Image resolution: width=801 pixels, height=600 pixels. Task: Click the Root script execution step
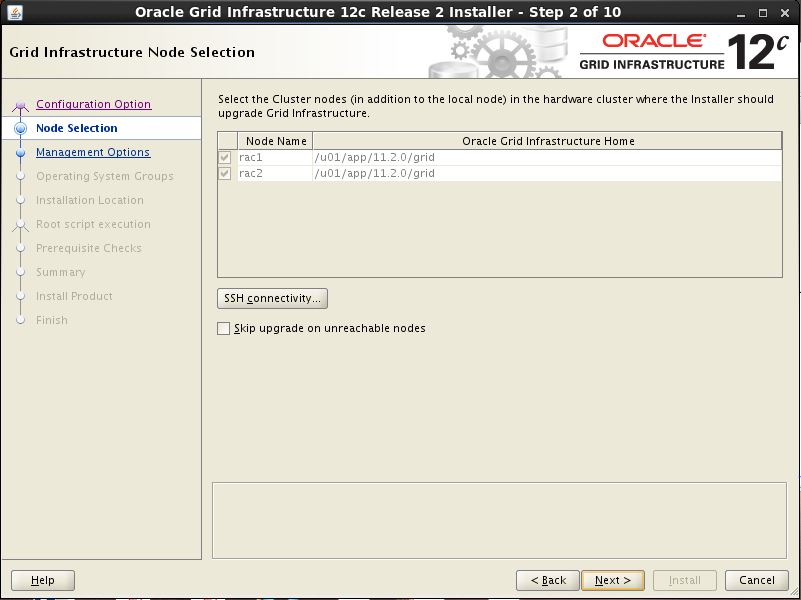click(x=93, y=224)
